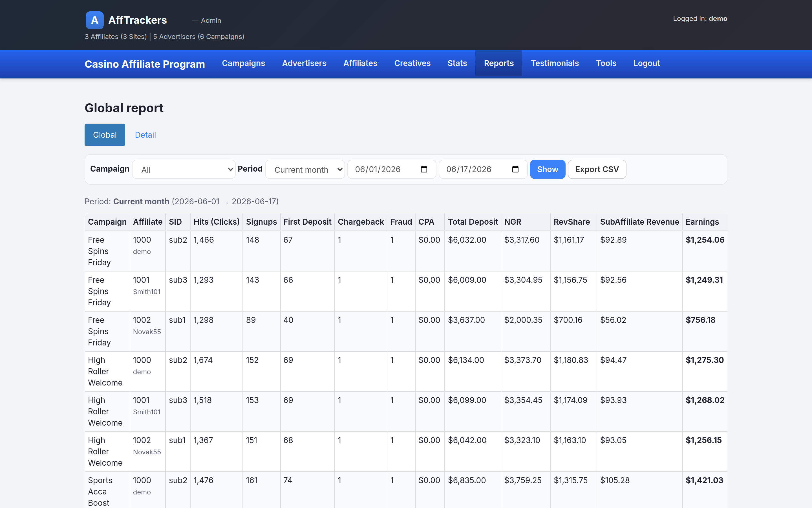The image size is (812, 508).
Task: Click the Signups column header
Action: coord(261,222)
